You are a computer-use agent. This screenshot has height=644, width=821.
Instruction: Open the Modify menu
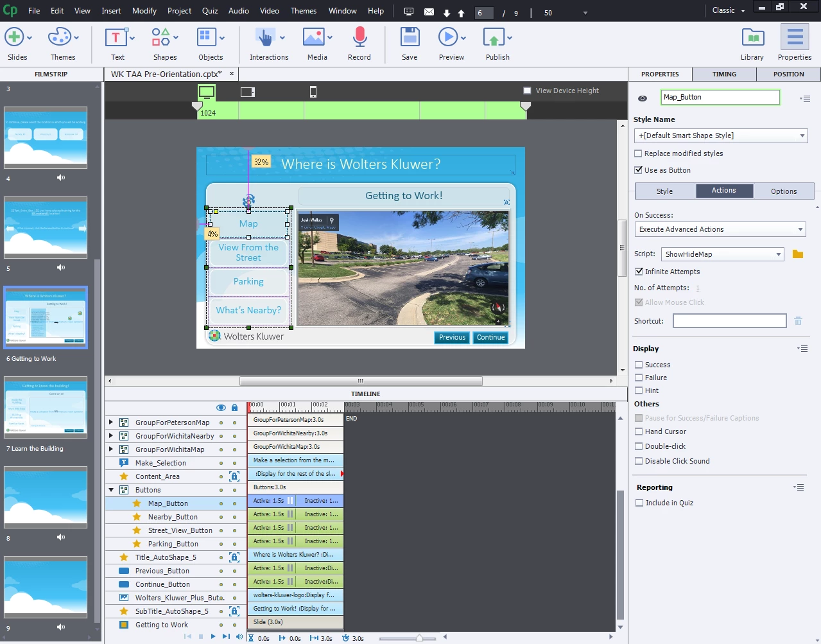[144, 11]
